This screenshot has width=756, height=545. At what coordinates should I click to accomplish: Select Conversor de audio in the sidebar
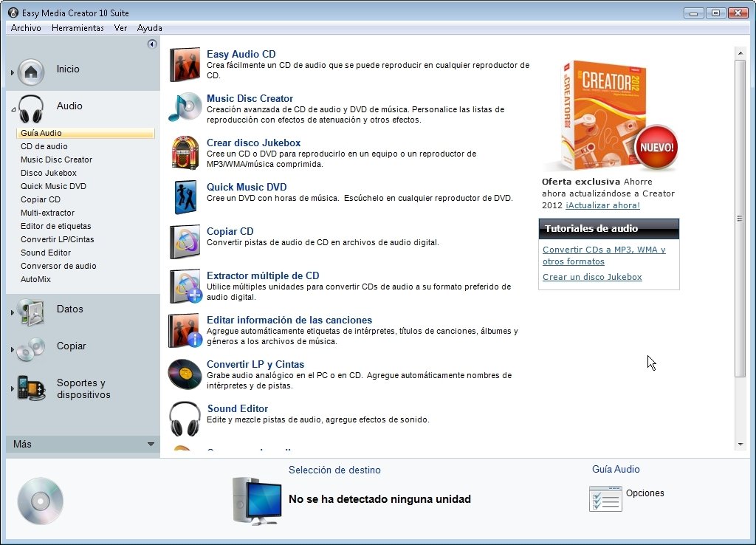58,266
